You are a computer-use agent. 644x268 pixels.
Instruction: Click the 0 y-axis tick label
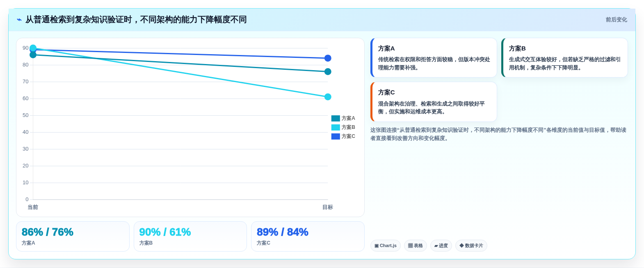click(27, 199)
